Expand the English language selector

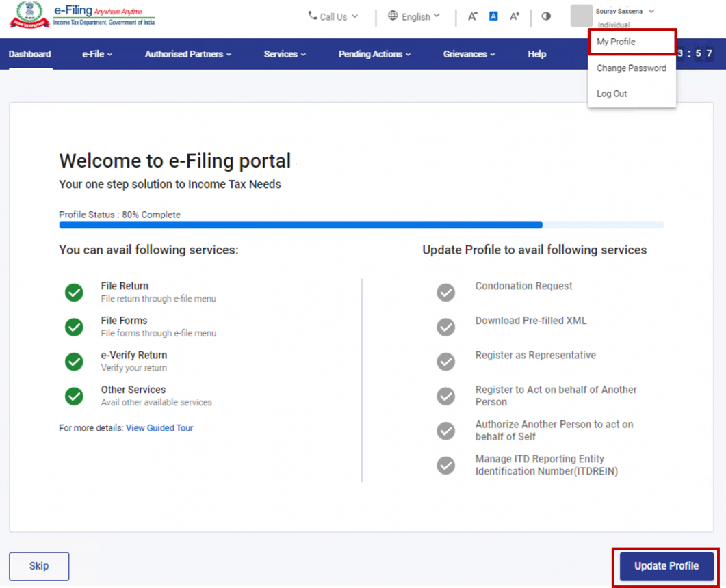pos(414,16)
